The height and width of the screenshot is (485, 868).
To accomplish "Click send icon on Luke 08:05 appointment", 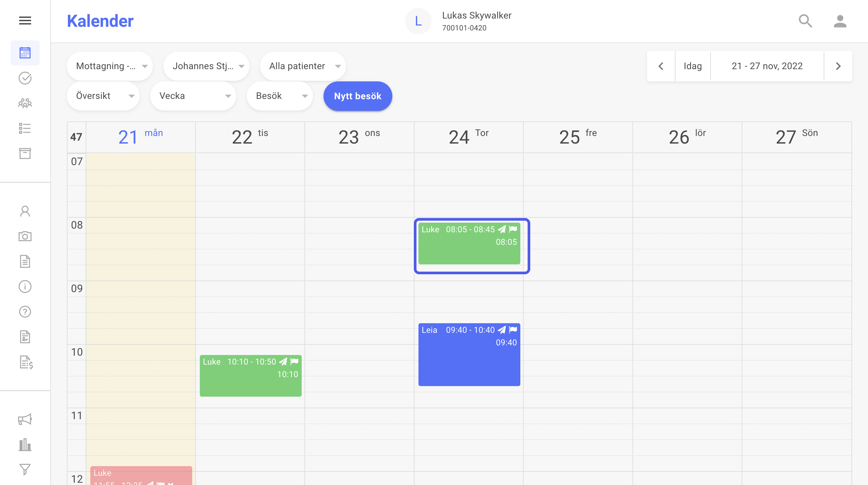I will point(502,230).
